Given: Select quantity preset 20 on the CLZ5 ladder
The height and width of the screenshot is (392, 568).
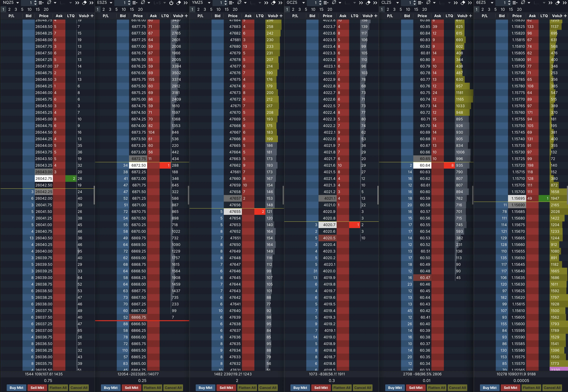Looking at the screenshot, I should [x=424, y=9].
